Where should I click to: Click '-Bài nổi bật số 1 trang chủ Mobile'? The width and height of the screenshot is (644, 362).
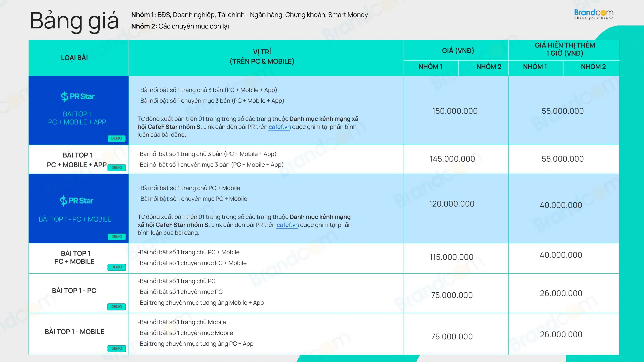(x=182, y=322)
